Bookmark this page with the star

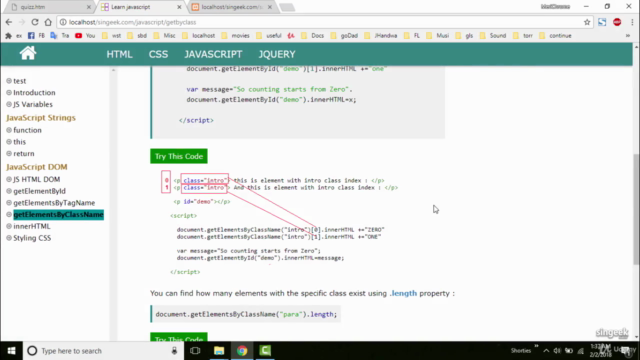[x=587, y=22]
